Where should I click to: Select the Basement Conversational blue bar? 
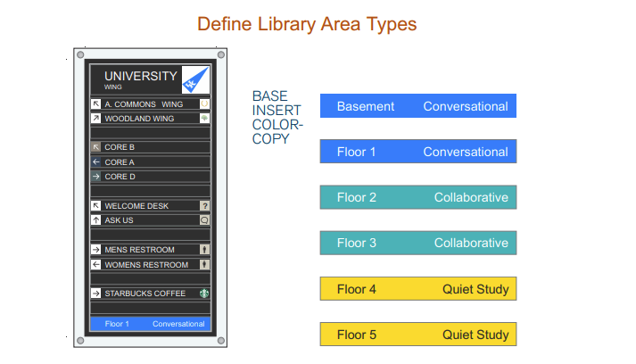418,106
